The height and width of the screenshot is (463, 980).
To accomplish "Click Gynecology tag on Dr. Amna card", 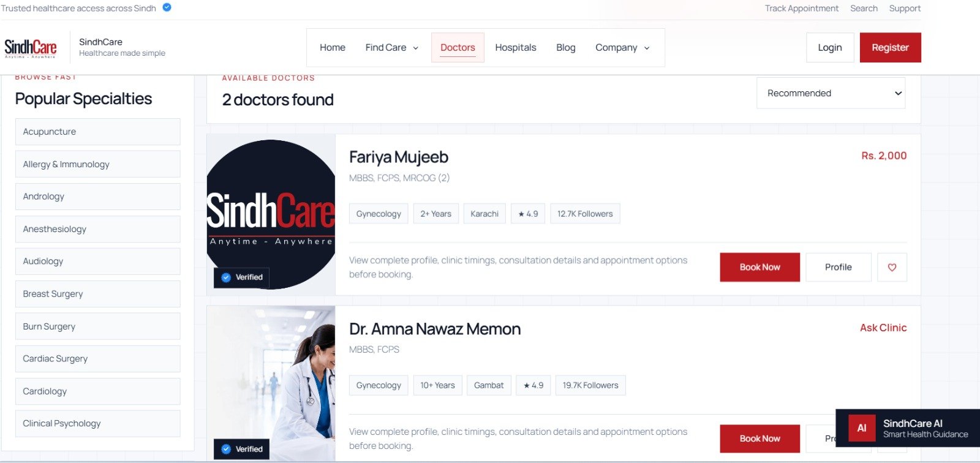I will coord(379,385).
